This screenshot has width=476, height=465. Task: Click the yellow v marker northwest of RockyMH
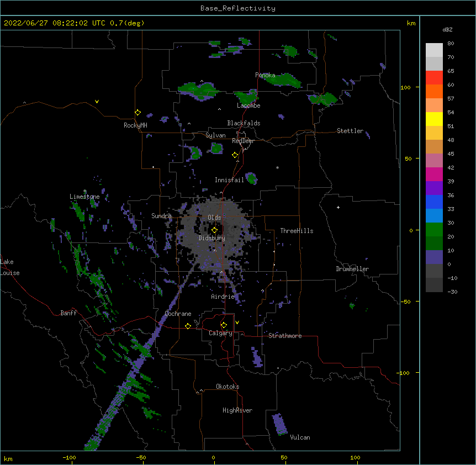point(97,102)
